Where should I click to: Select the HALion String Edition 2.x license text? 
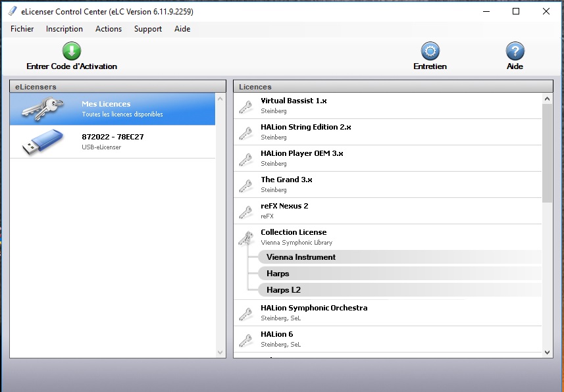click(x=306, y=127)
